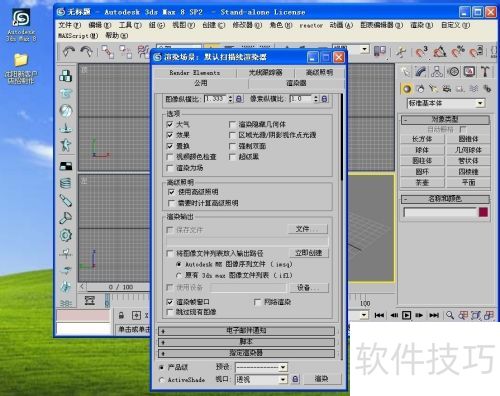Open the Hierarchy tab in command panel
Viewport: 500px width, 396px height.
tap(437, 71)
